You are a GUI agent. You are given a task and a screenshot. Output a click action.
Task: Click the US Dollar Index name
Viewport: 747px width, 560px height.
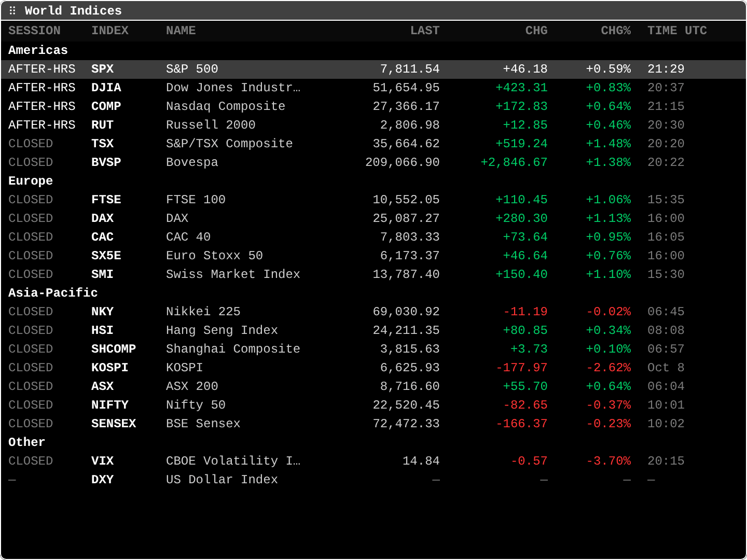coord(222,480)
